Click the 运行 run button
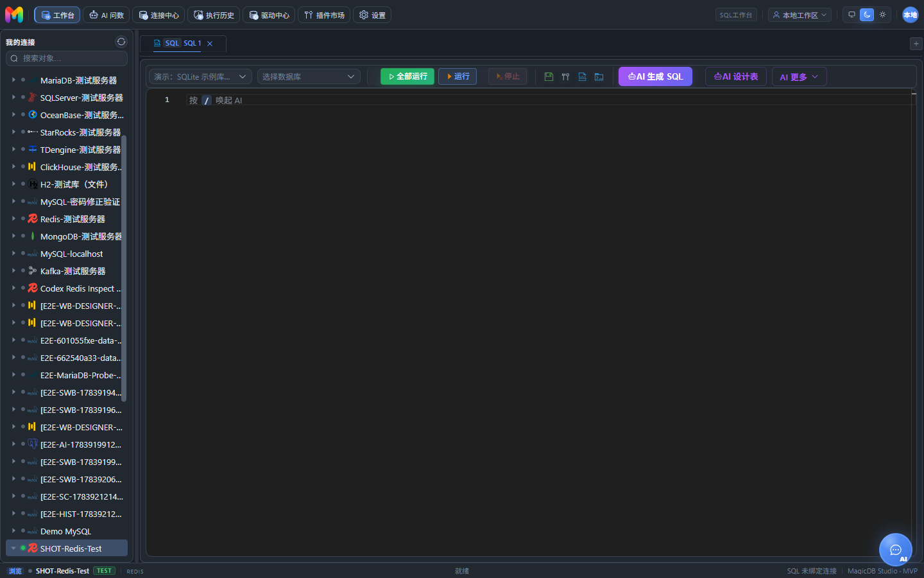 click(x=458, y=76)
